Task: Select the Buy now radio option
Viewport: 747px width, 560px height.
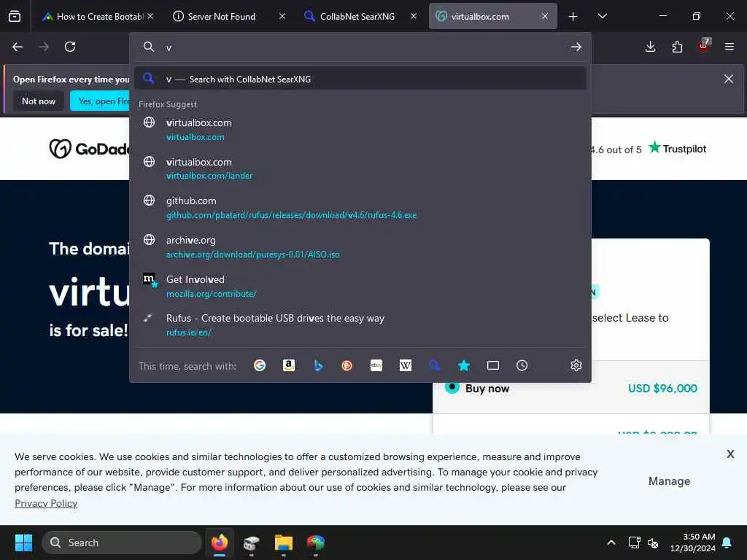Action: tap(452, 387)
